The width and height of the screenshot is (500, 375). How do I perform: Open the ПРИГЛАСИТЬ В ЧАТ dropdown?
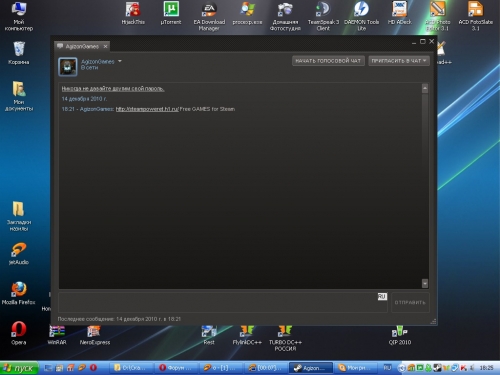[x=399, y=61]
